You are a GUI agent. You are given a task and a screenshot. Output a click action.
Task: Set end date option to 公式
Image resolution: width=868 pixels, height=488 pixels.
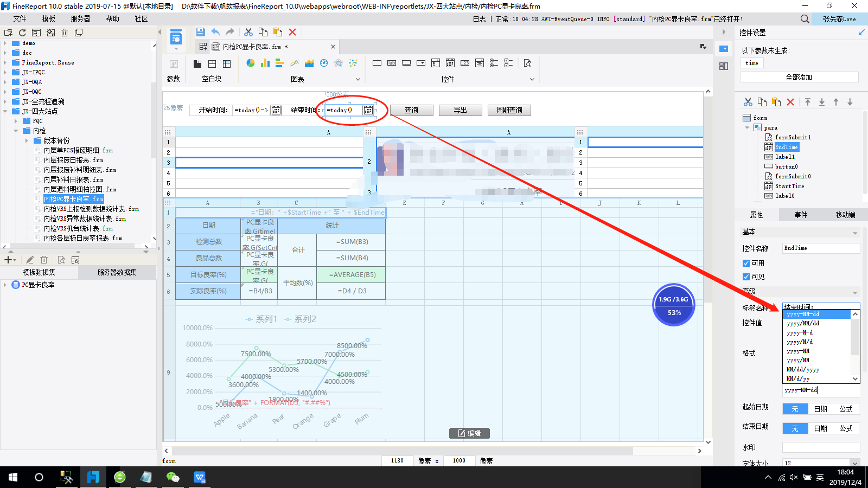tap(846, 428)
